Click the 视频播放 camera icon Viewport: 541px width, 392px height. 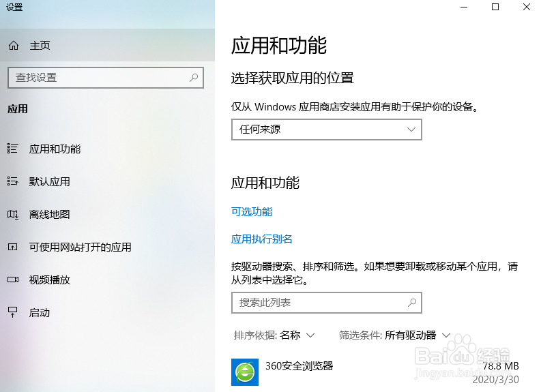tap(13, 280)
